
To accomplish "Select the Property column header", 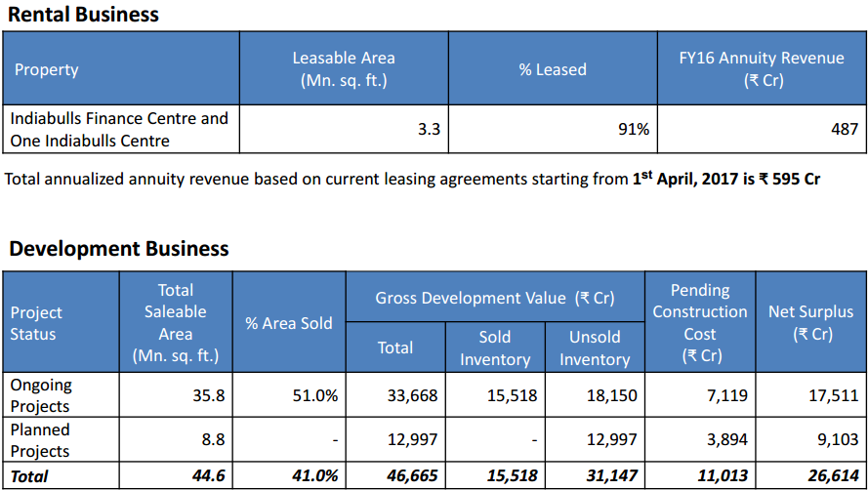I will 47,69.
